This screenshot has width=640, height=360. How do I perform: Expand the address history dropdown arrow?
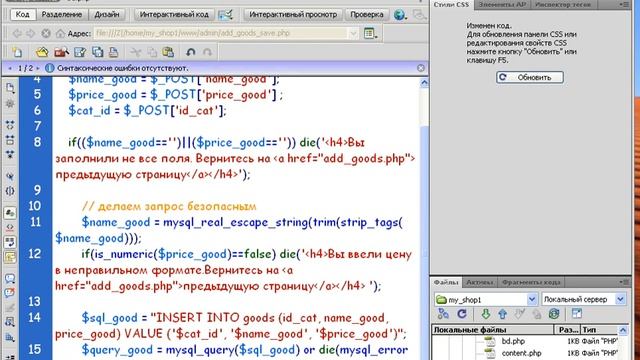coord(353,33)
